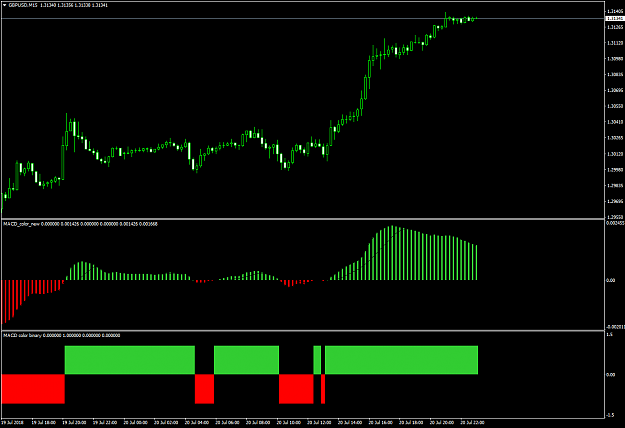Click the -1.5 scale value in binary indicator
The height and width of the screenshot is (428, 625).
point(610,415)
